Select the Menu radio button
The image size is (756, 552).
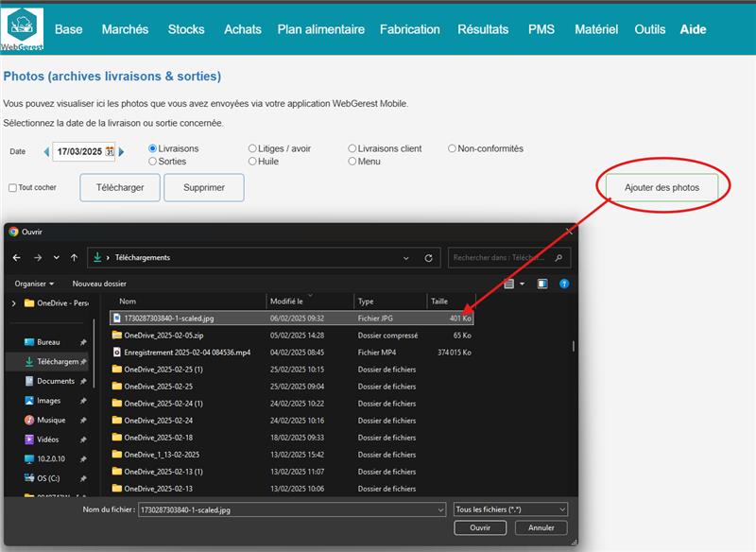point(352,162)
